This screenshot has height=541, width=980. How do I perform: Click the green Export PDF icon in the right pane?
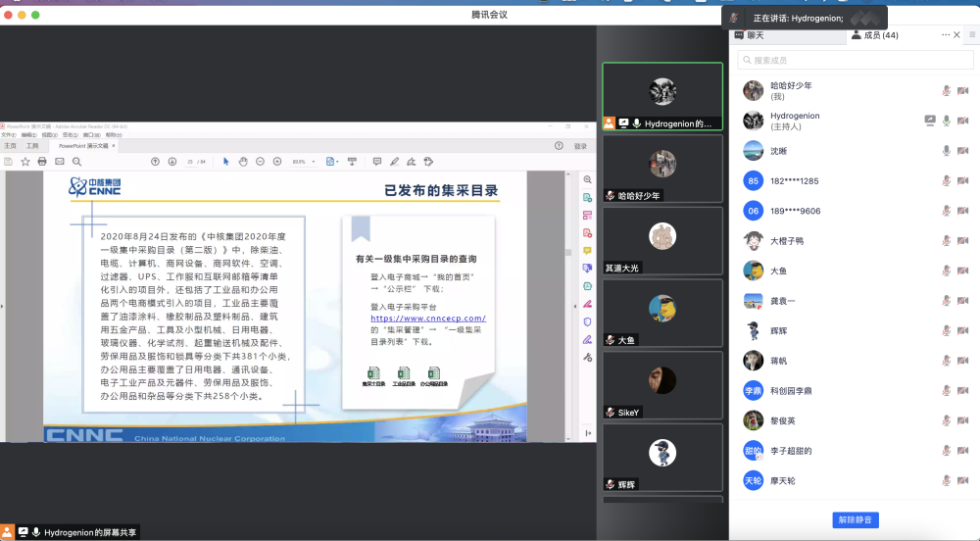pyautogui.click(x=587, y=197)
